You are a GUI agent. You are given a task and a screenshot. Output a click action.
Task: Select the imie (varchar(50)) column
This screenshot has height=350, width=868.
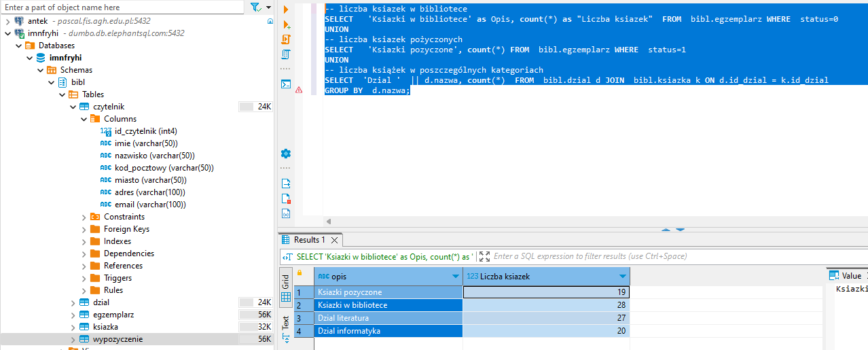146,143
